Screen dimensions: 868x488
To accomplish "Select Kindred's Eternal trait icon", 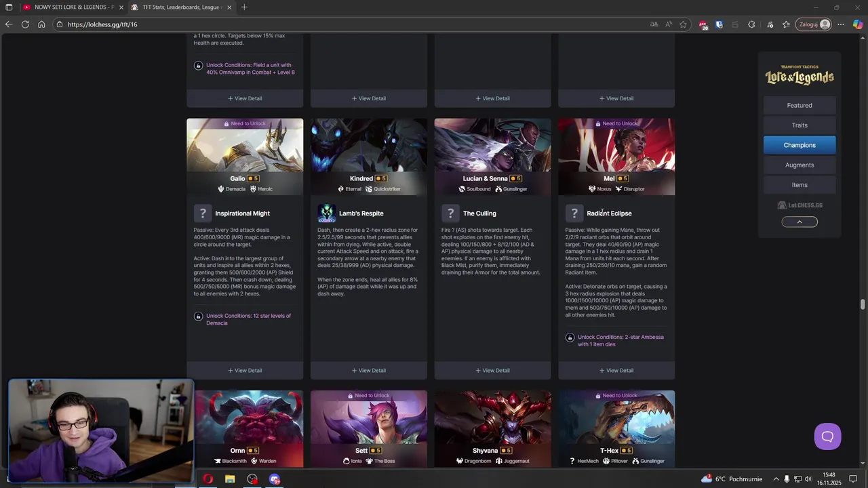I will (341, 189).
